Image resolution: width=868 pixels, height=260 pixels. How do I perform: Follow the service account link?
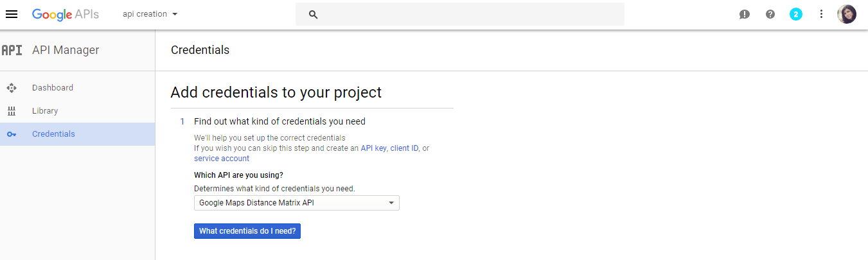[222, 159]
